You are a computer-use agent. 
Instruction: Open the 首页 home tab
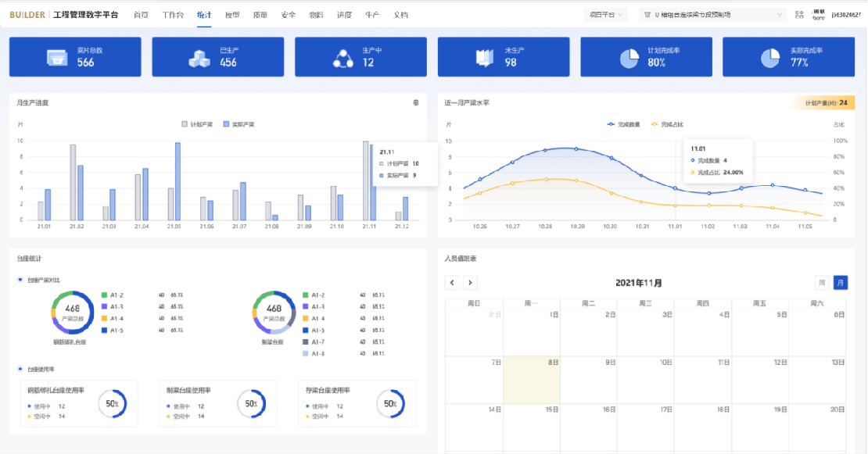(141, 15)
